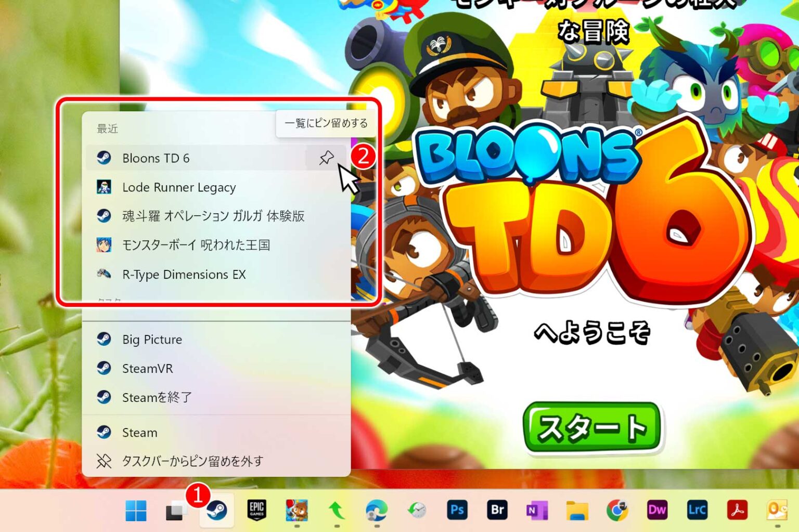Open Adobe Acrobat from the taskbar

[x=737, y=510]
